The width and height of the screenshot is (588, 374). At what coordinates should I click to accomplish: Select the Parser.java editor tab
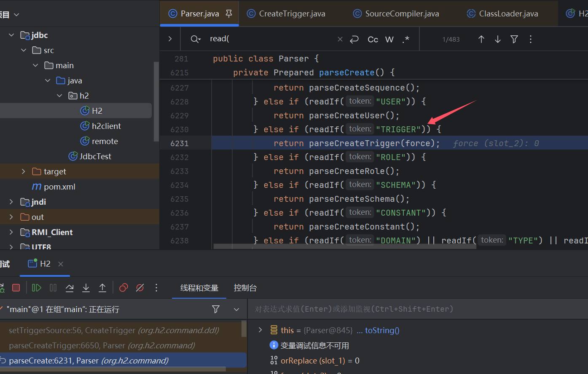(199, 13)
